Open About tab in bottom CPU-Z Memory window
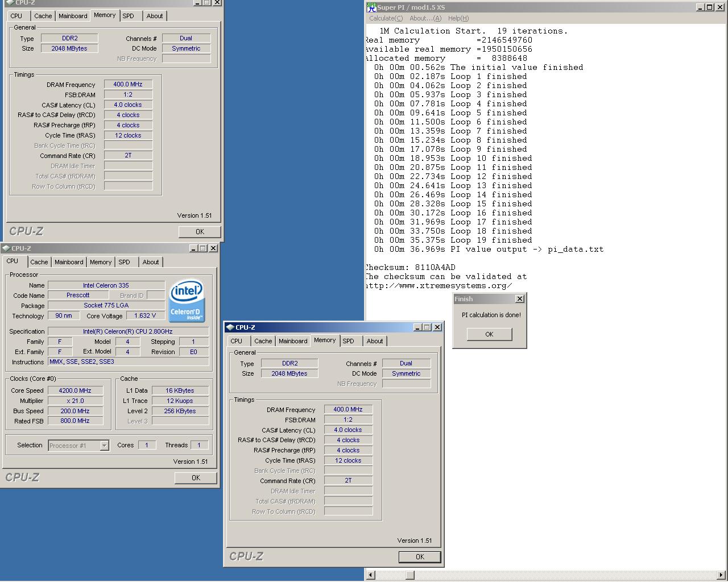The image size is (728, 582). click(x=374, y=341)
